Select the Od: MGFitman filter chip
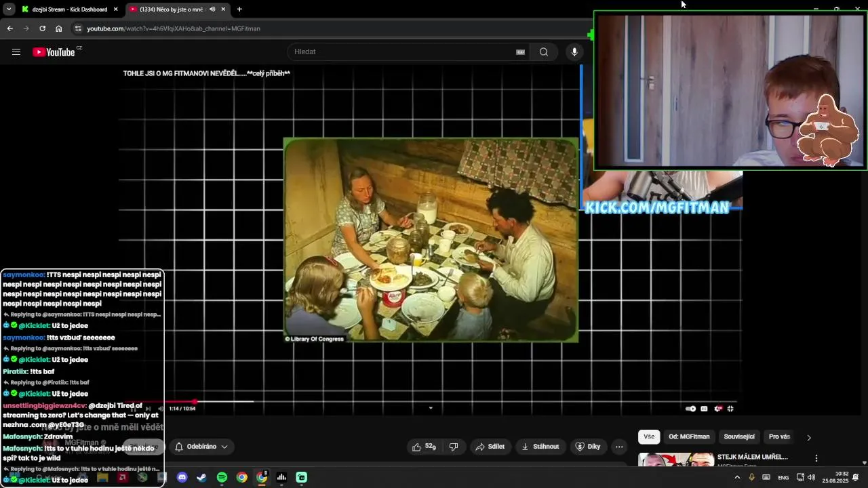The width and height of the screenshot is (868, 488). click(x=689, y=437)
